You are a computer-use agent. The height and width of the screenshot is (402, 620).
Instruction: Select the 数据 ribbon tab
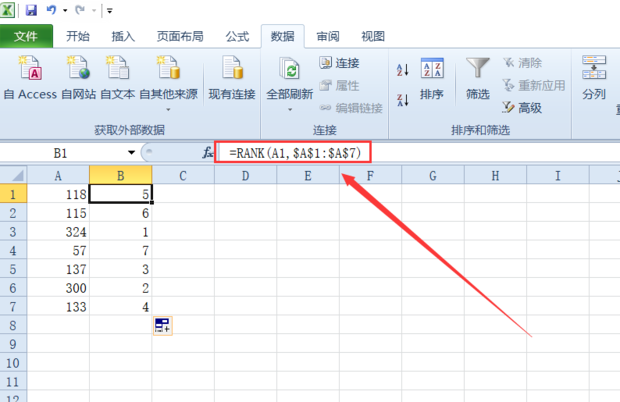pos(282,36)
